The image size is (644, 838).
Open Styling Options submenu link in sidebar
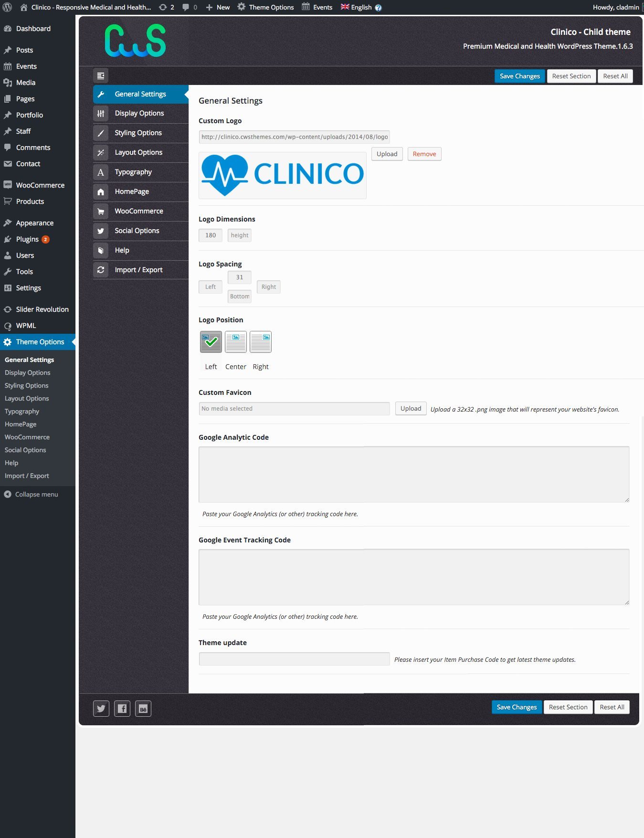(27, 385)
